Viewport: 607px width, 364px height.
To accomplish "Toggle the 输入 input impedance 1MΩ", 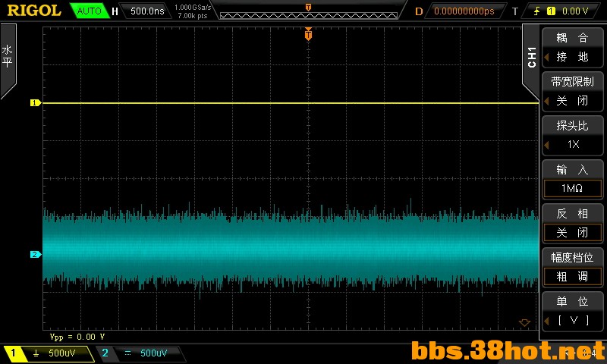I will [x=572, y=179].
